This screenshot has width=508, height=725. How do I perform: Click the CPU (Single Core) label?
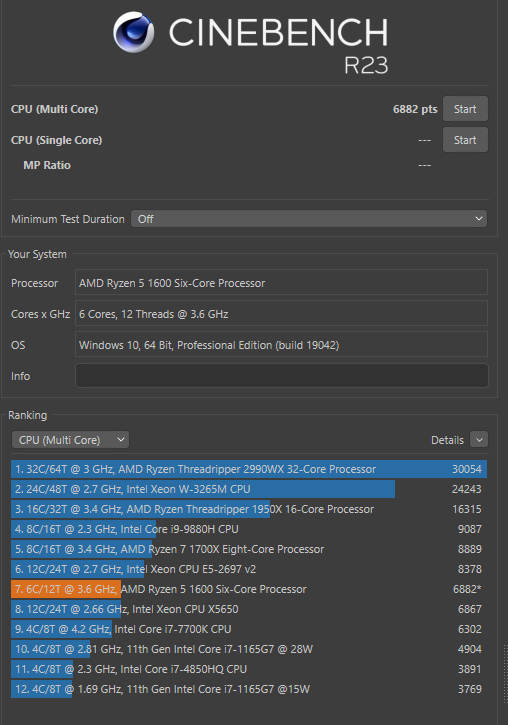click(x=56, y=140)
